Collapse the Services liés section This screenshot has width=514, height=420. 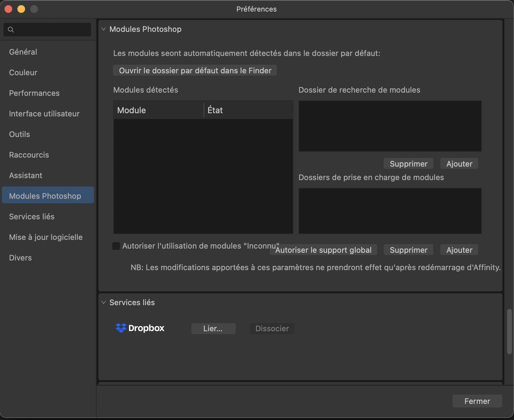(104, 302)
